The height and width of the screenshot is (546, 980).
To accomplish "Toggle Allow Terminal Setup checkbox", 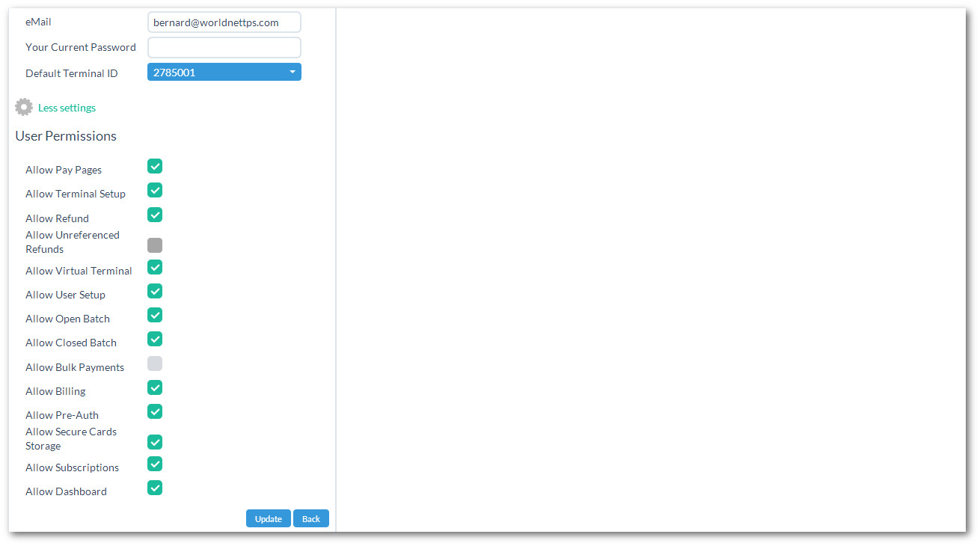I will (155, 190).
